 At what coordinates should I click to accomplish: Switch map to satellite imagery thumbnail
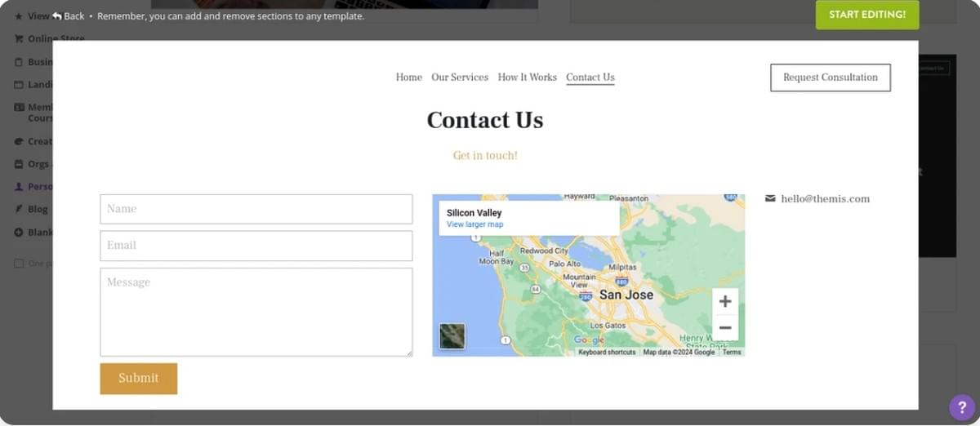(x=452, y=336)
